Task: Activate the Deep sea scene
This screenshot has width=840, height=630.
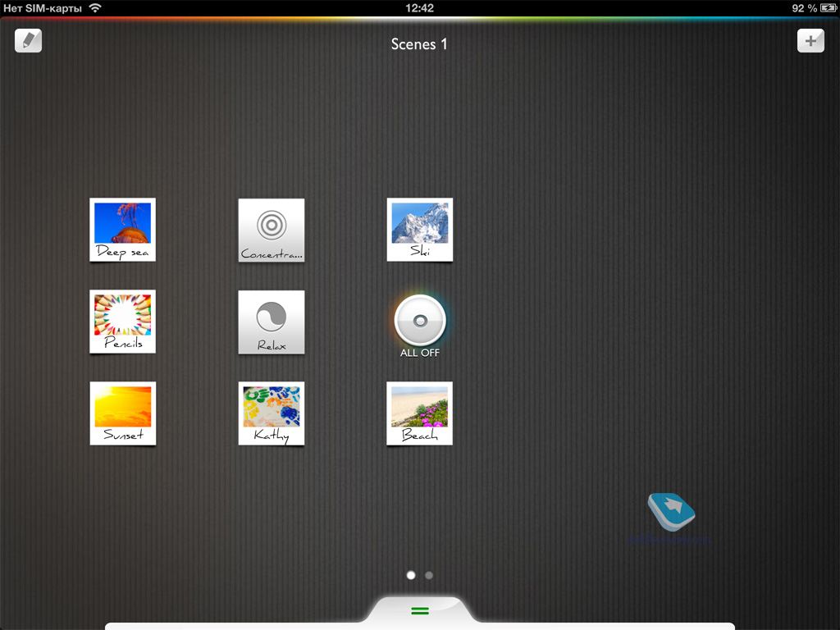Action: tap(122, 230)
